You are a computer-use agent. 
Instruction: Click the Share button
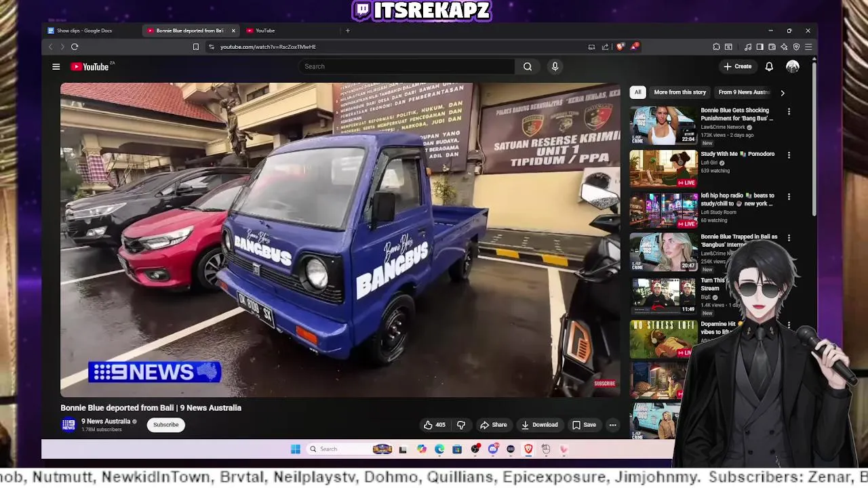pos(494,425)
